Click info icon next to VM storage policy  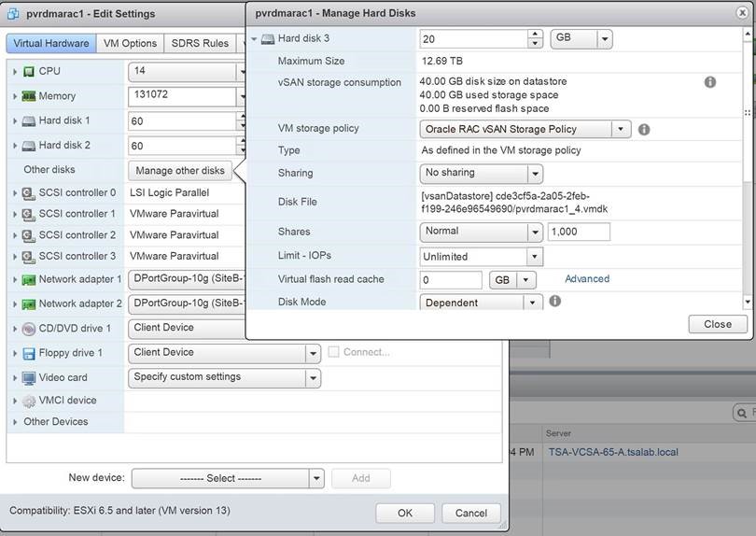pyautogui.click(x=644, y=130)
